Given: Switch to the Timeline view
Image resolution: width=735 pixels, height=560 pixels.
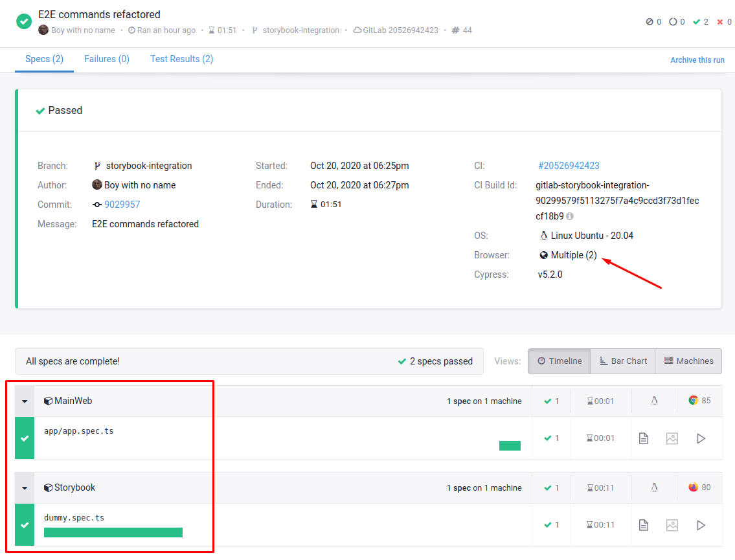Looking at the screenshot, I should 559,361.
